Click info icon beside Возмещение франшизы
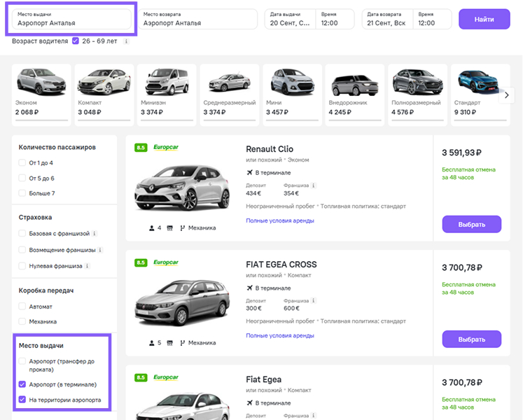Image resolution: width=523 pixels, height=420 pixels. 100,250
